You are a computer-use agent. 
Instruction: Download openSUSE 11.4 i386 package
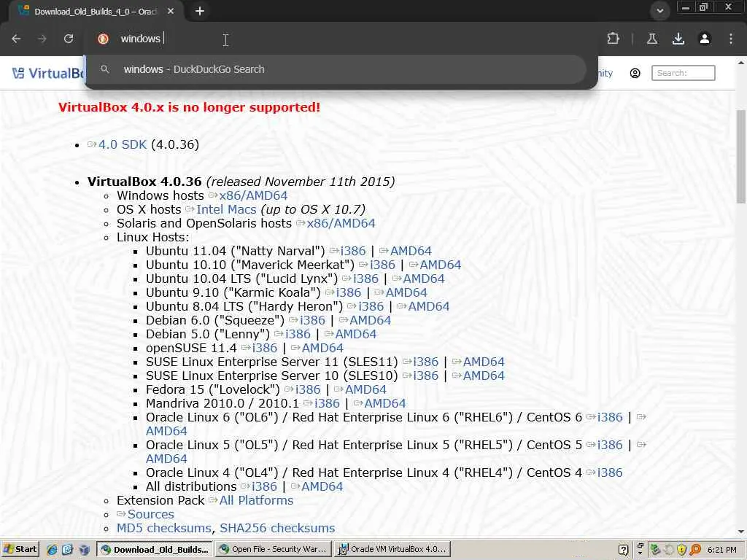click(264, 348)
